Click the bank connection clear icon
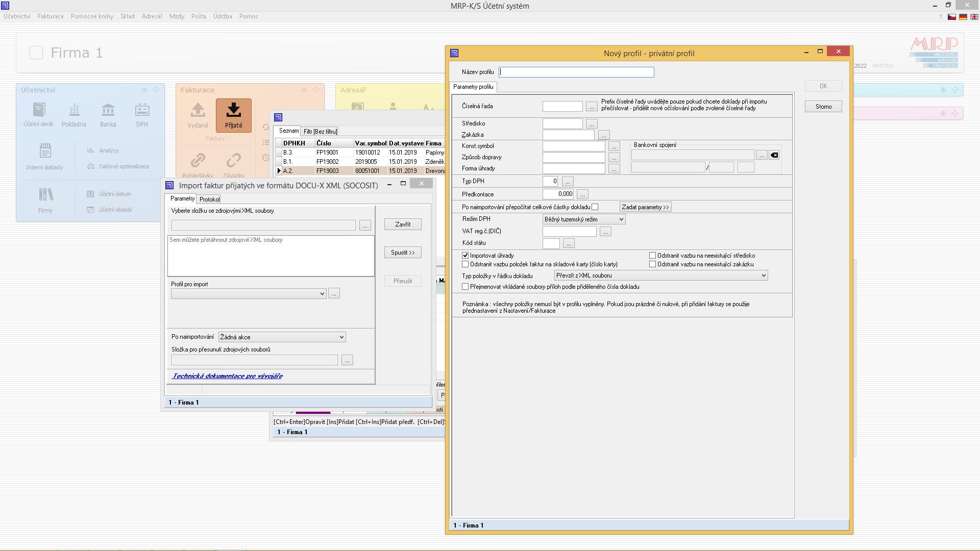This screenshot has height=551, width=980. (774, 155)
